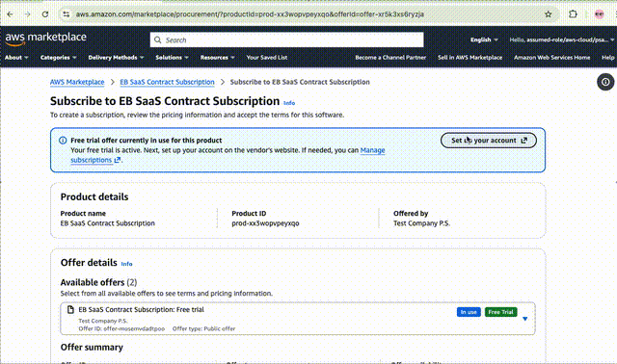The width and height of the screenshot is (617, 364).
Task: Open the Solutions menu
Action: click(x=172, y=58)
